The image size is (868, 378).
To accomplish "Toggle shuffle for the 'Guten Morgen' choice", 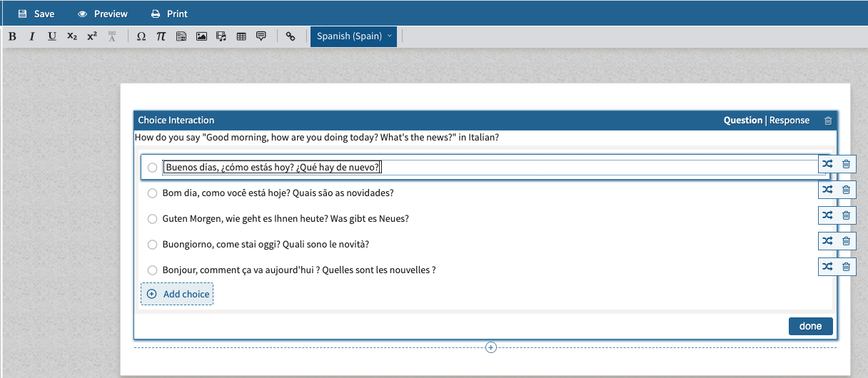I will pyautogui.click(x=827, y=215).
